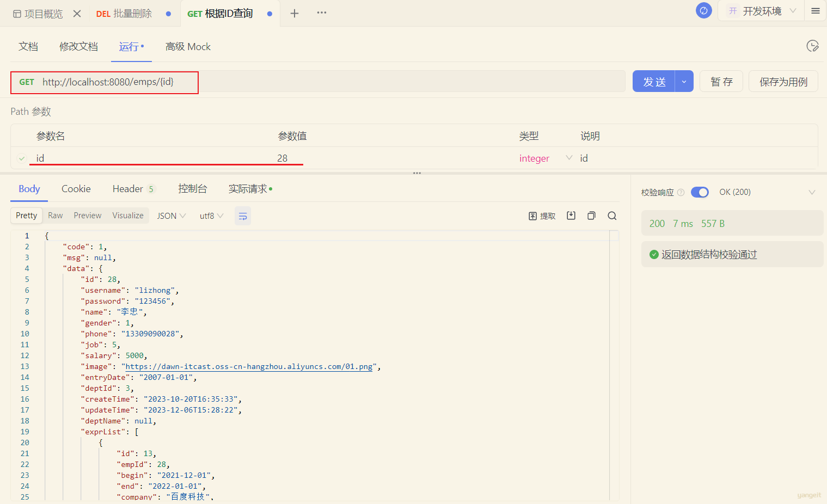Toggle the 校验响应 switch
This screenshot has height=504, width=827.
[x=700, y=192]
